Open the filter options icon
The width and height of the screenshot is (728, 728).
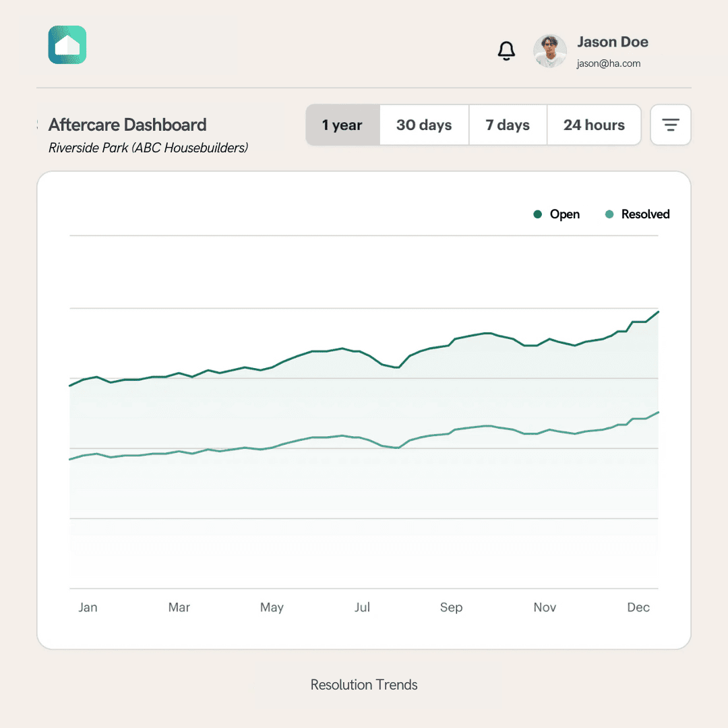click(670, 125)
